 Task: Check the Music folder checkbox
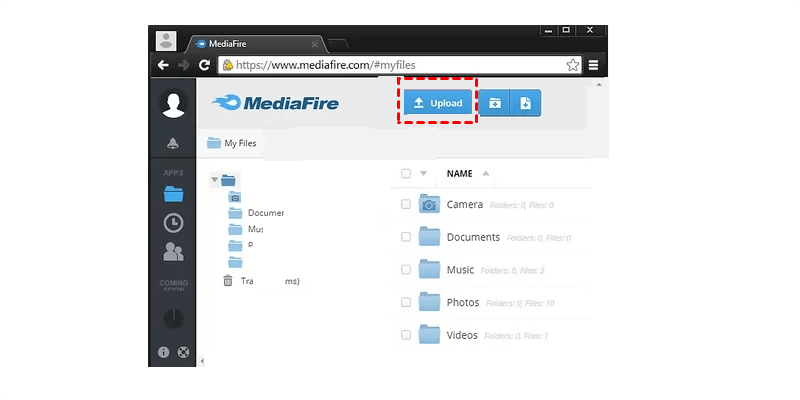(406, 269)
